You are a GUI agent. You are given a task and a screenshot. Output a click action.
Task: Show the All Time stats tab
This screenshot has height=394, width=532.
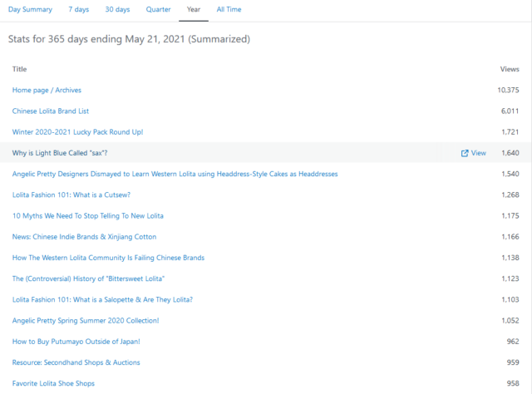point(229,9)
